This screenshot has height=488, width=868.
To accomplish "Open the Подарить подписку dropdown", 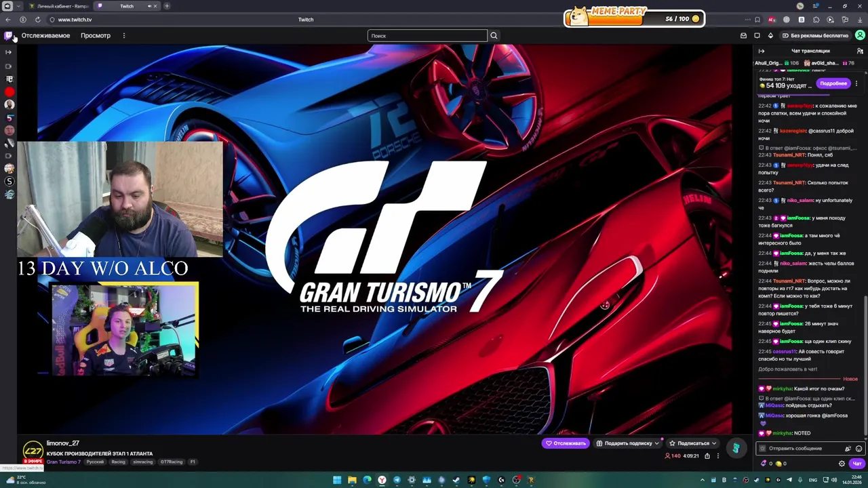I will pos(628,443).
